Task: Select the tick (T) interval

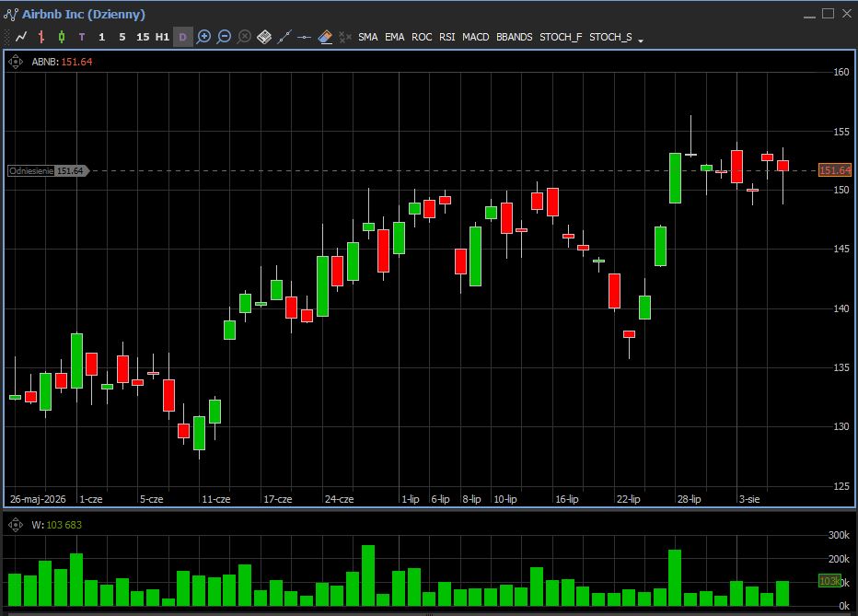Action: tap(82, 37)
